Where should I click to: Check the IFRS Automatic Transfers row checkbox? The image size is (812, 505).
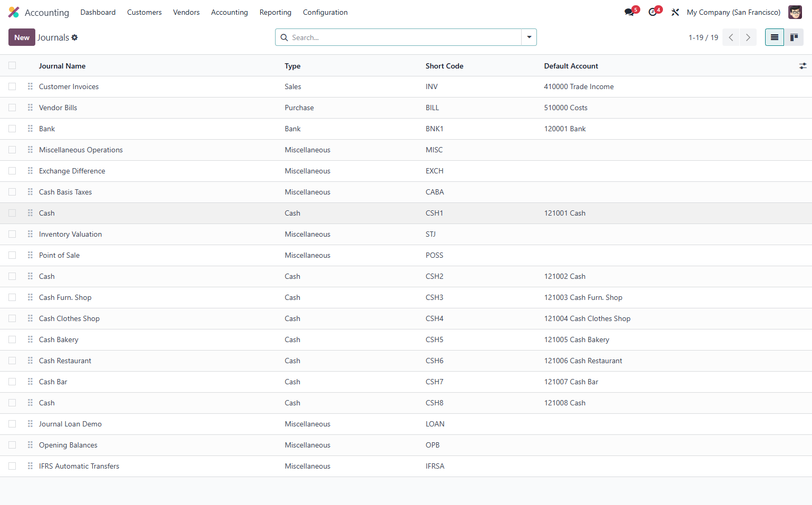pyautogui.click(x=12, y=466)
